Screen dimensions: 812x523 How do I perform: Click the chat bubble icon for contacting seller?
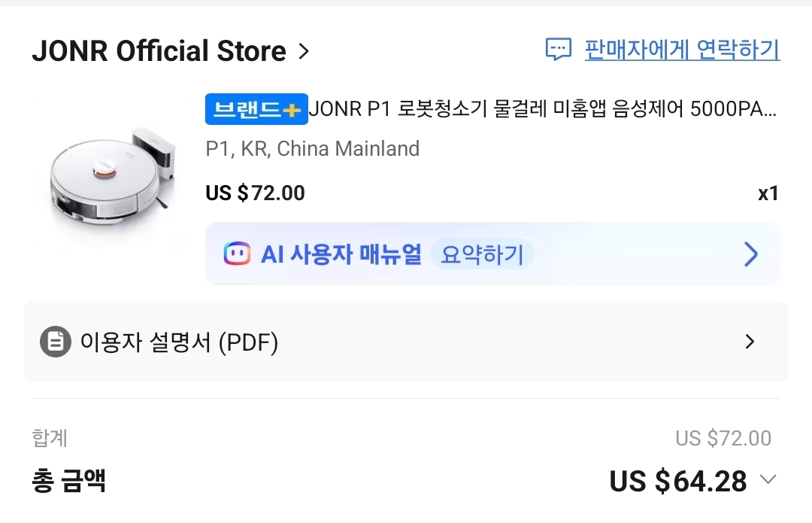point(559,50)
